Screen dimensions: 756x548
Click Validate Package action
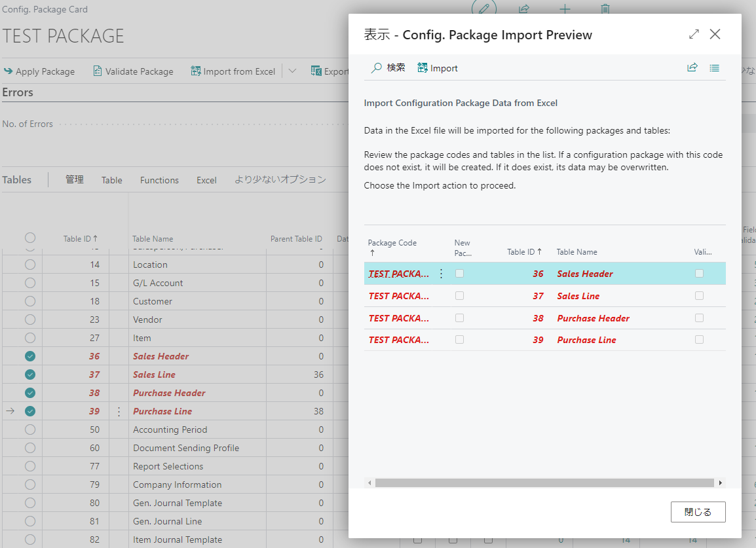(x=133, y=71)
